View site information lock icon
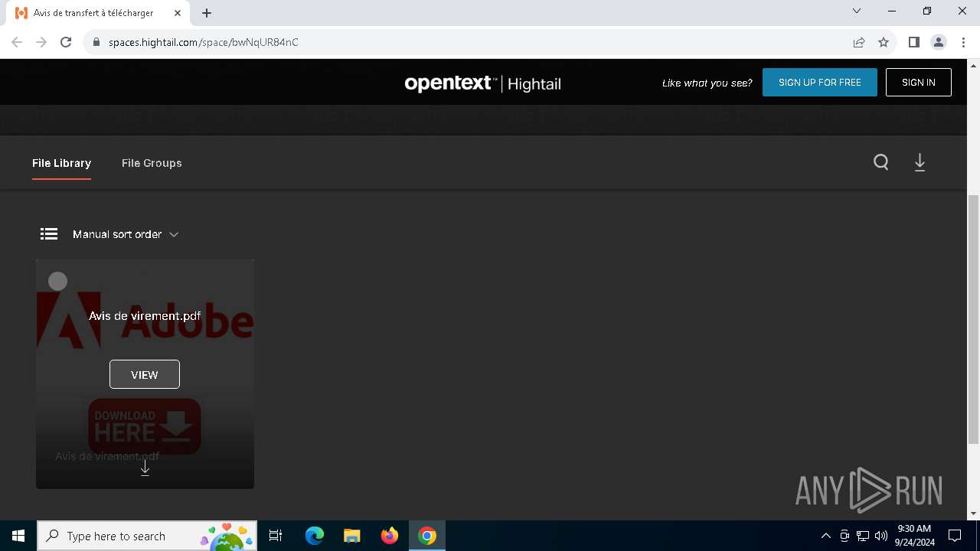980x551 pixels. click(x=96, y=42)
